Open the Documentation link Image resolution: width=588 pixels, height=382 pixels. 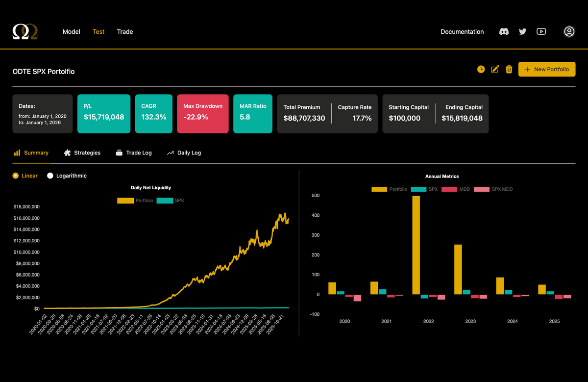(462, 32)
